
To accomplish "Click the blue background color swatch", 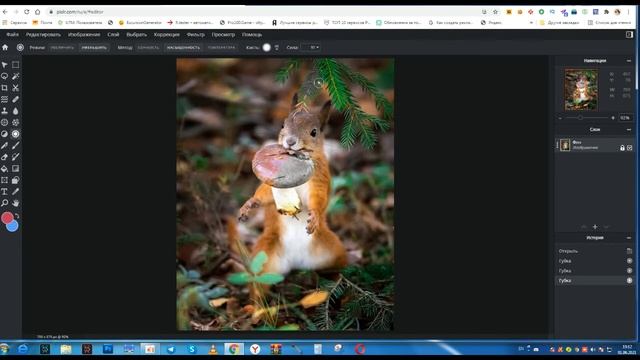I will tap(13, 227).
